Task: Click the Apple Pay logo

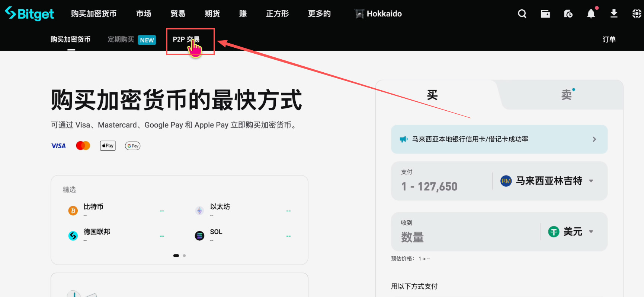Action: (108, 146)
